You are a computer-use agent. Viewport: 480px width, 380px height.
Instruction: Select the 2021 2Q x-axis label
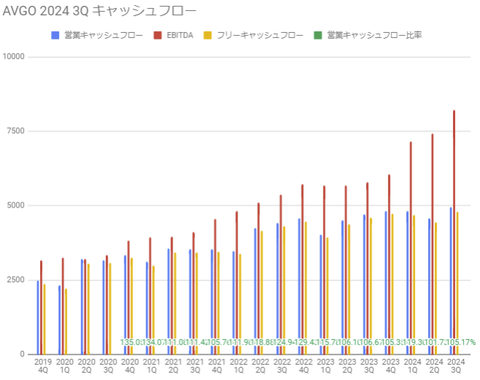[x=173, y=366]
